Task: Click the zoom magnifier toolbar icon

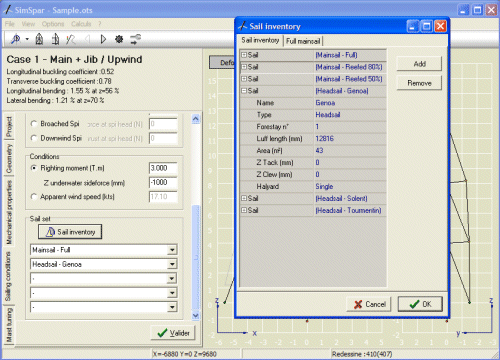Action: (x=15, y=40)
